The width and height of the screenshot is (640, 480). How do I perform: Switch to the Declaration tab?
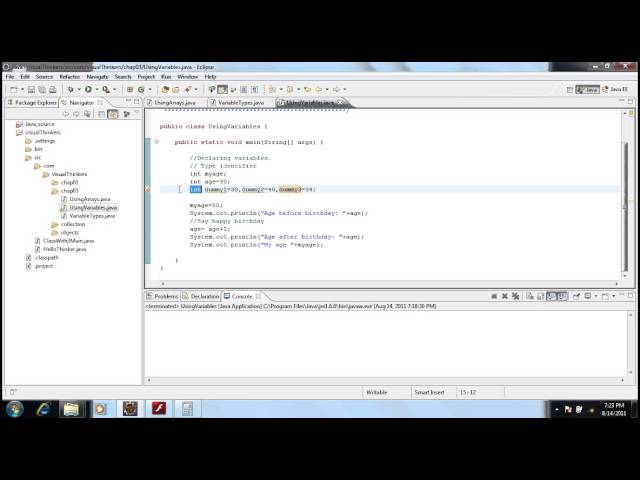click(x=201, y=296)
